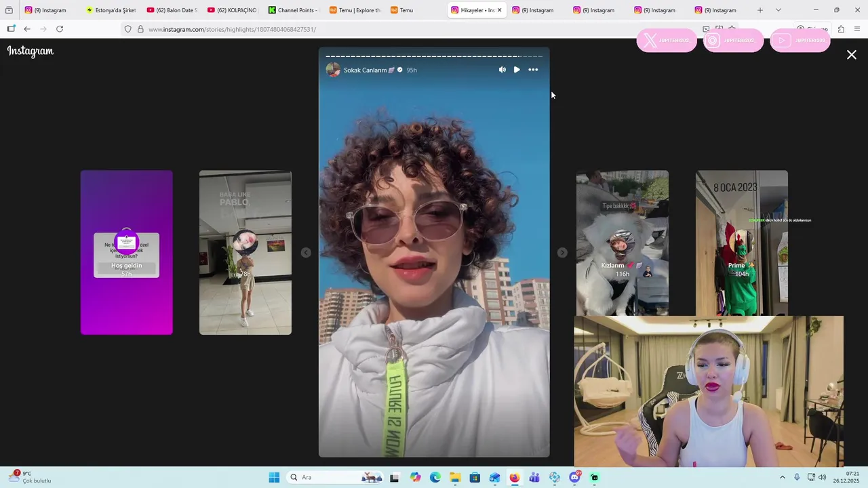868x488 pixels.
Task: Open the Windows Start menu
Action: point(274,477)
